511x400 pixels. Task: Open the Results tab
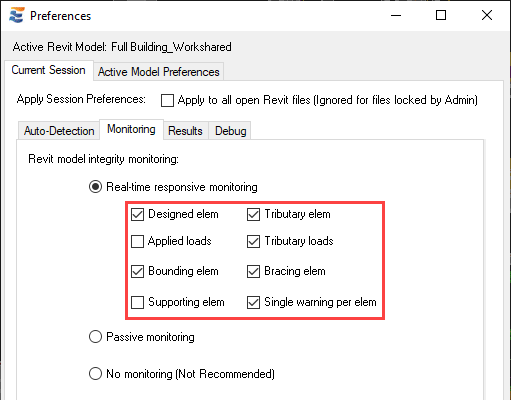(x=185, y=131)
